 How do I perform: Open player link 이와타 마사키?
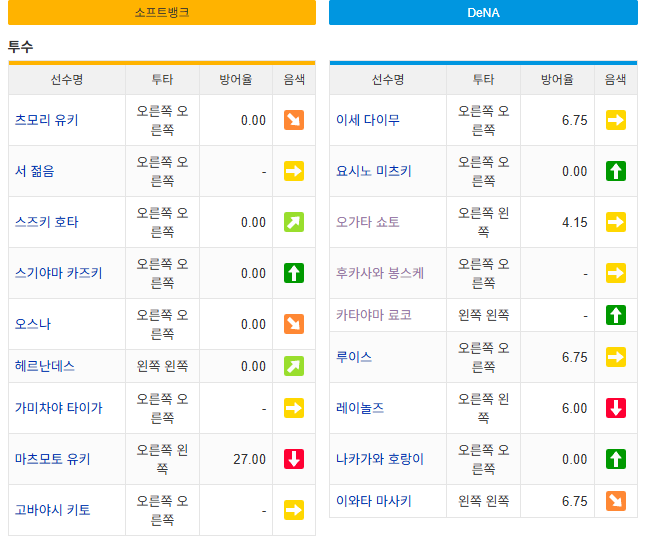(374, 501)
